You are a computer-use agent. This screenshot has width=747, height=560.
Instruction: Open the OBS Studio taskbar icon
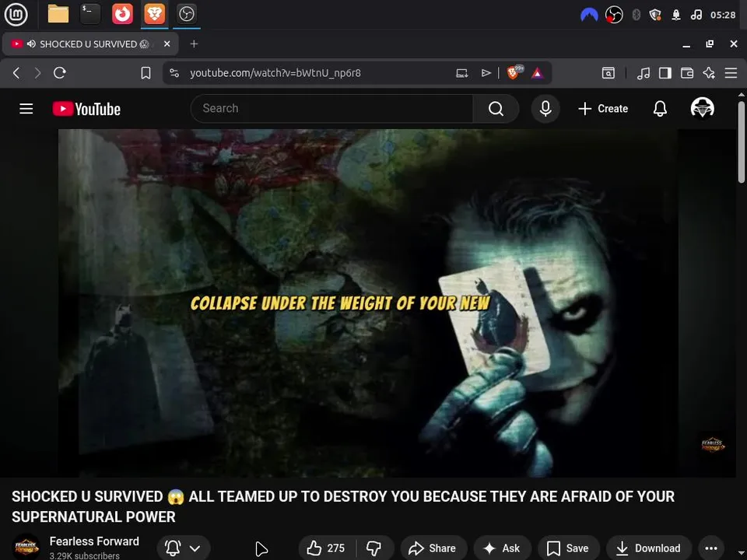[x=186, y=14]
